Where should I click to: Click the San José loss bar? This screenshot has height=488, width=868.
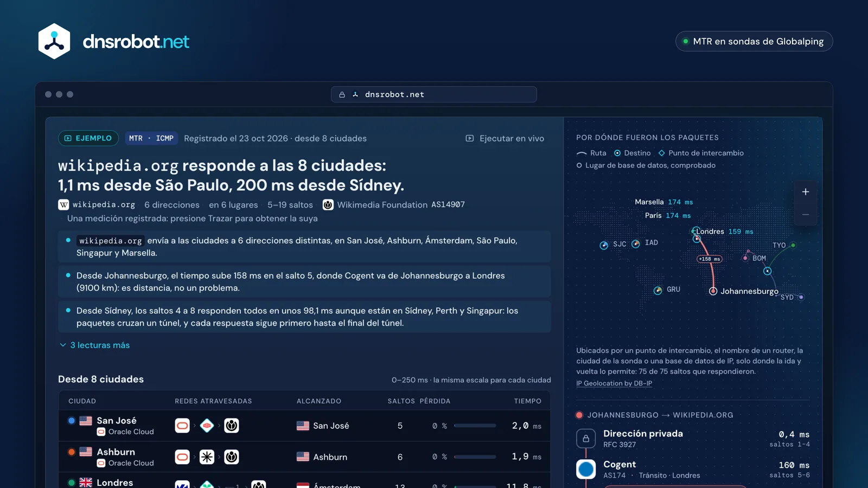click(x=475, y=426)
